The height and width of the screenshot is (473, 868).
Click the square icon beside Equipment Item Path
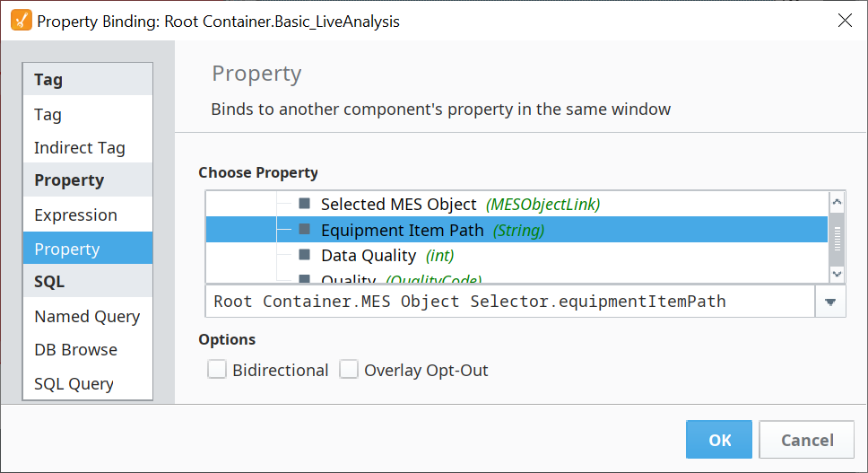(x=305, y=229)
